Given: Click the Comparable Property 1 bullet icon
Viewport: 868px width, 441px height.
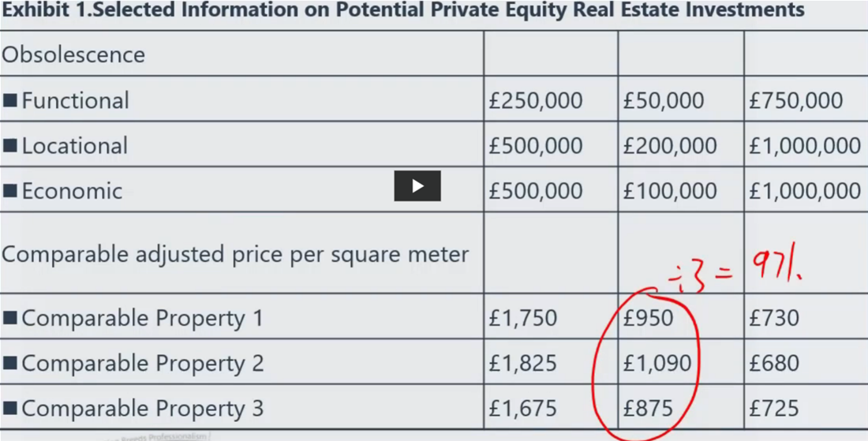Looking at the screenshot, I should (x=10, y=318).
